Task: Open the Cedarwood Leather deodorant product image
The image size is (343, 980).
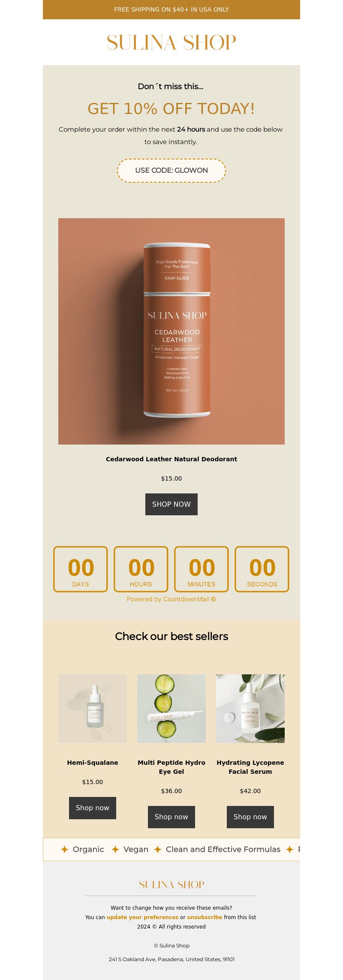Action: click(x=171, y=331)
